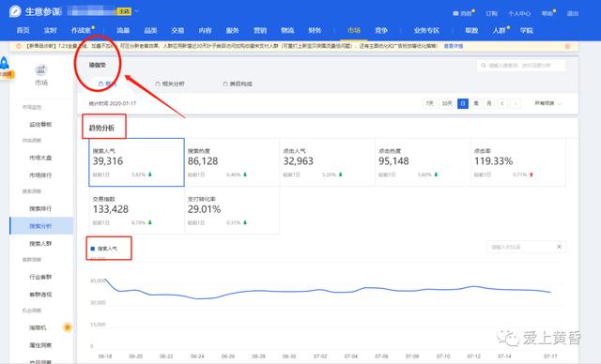Select the 交易指数 133,428 metric card
This screenshot has height=364, width=601.
tap(136, 210)
